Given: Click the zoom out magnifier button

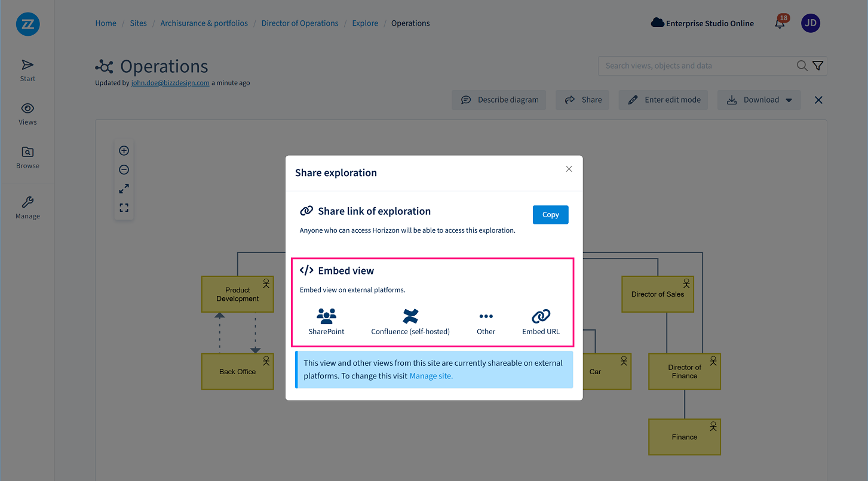Looking at the screenshot, I should coord(124,170).
